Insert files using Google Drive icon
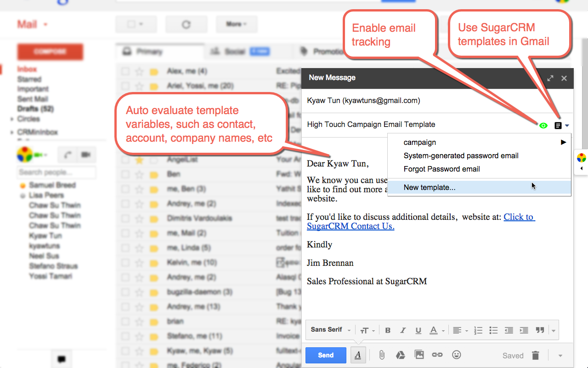Screen dimensions: 588x368 tap(401, 355)
